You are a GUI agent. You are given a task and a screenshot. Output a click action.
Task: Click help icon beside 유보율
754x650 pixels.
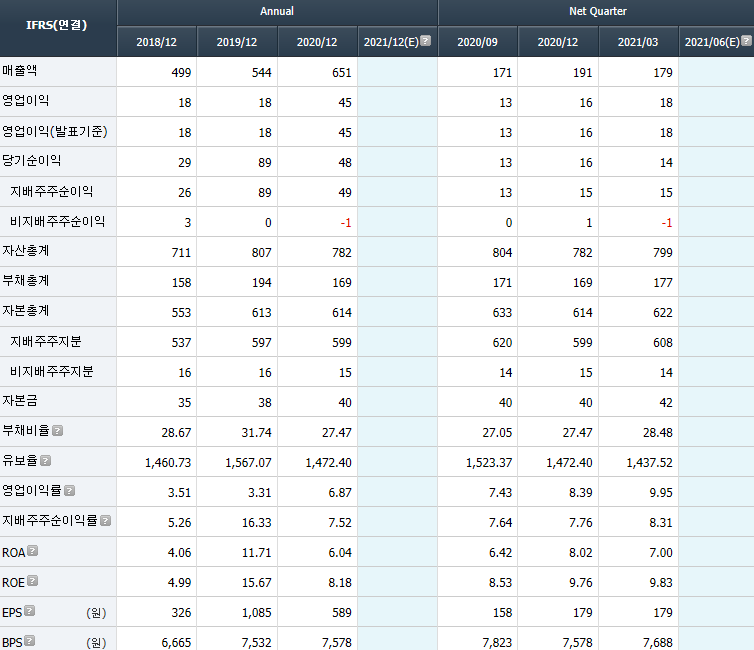tap(46, 461)
